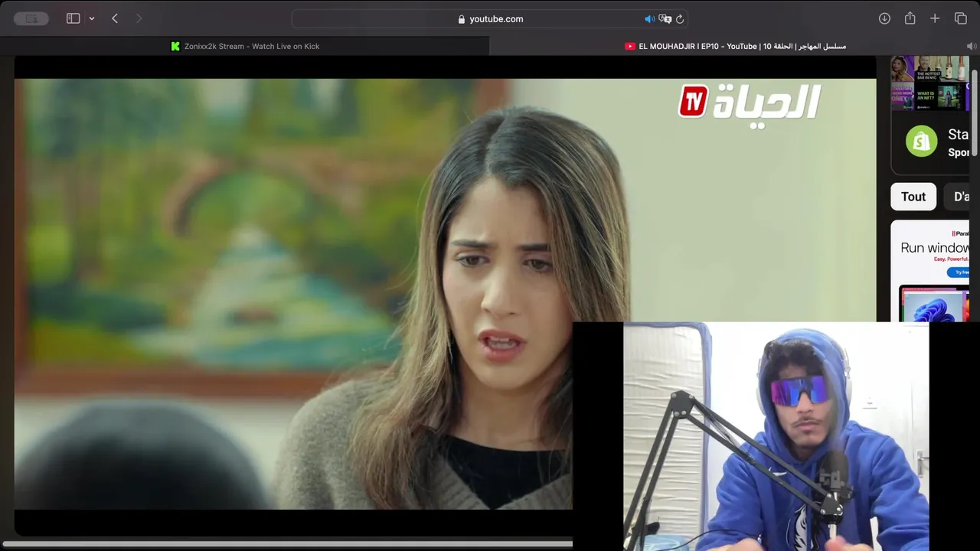Viewport: 980px width, 551px height.
Task: Click the youtube.com address bar
Action: point(490,18)
